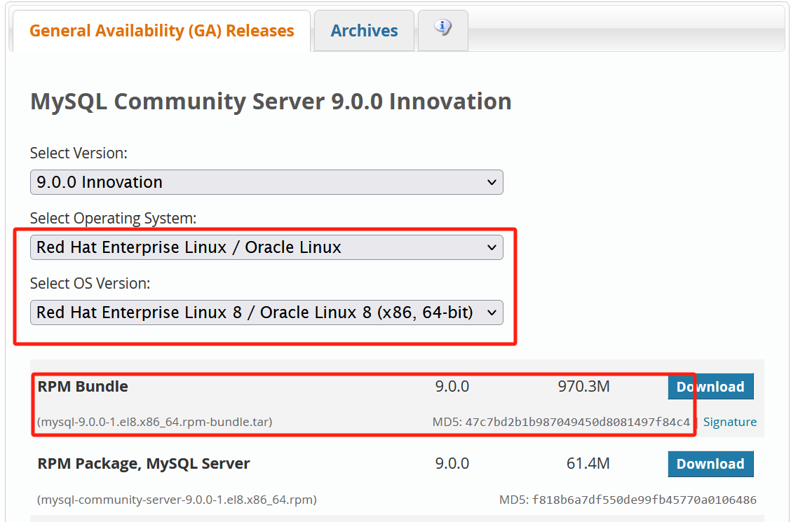Click the 970.3M file size
Image resolution: width=812 pixels, height=522 pixels.
[583, 386]
